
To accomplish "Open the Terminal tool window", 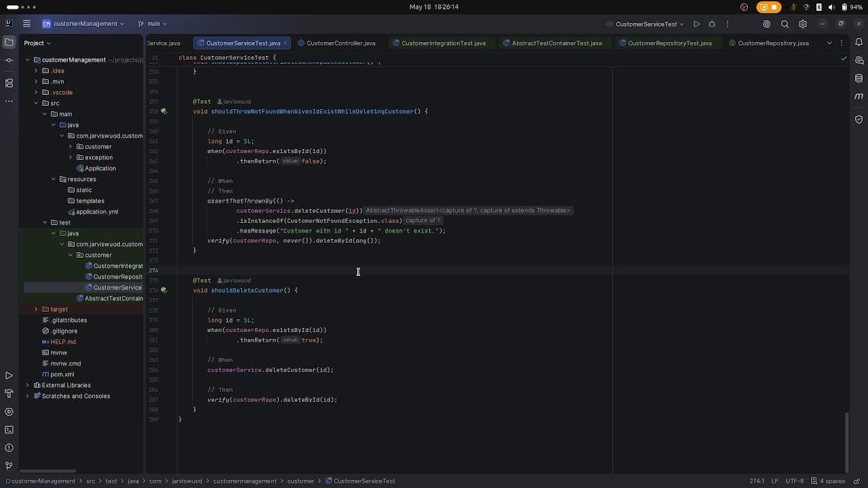I will 9,430.
